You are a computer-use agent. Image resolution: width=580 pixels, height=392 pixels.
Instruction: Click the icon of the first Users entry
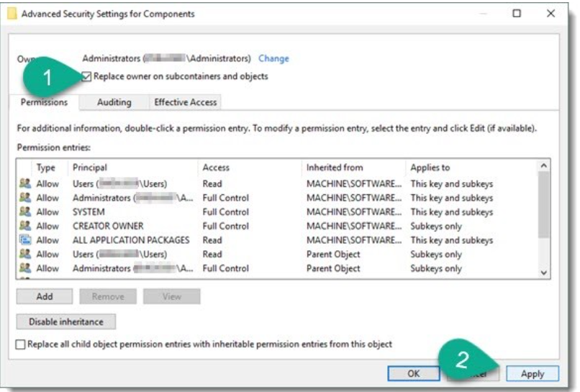pos(25,184)
